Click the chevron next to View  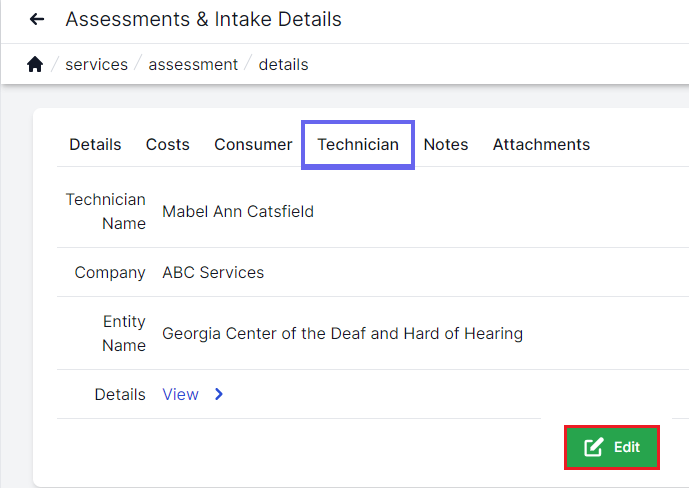pos(219,394)
